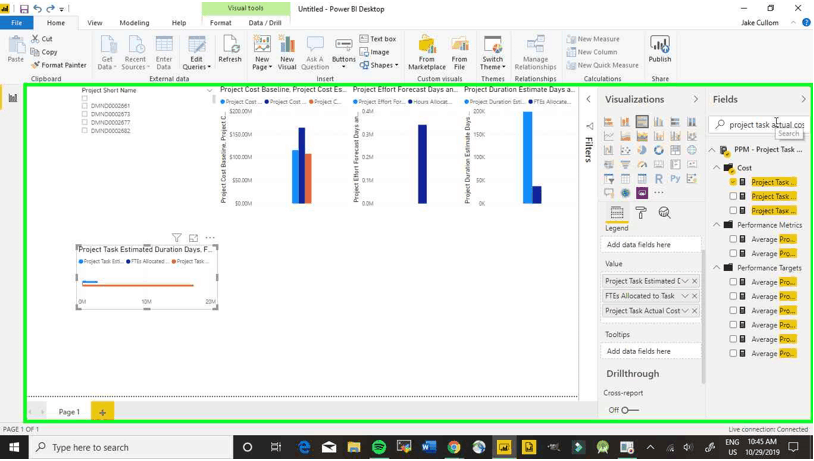Click the visual's filter funnel icon
The width and height of the screenshot is (814, 461).
177,238
